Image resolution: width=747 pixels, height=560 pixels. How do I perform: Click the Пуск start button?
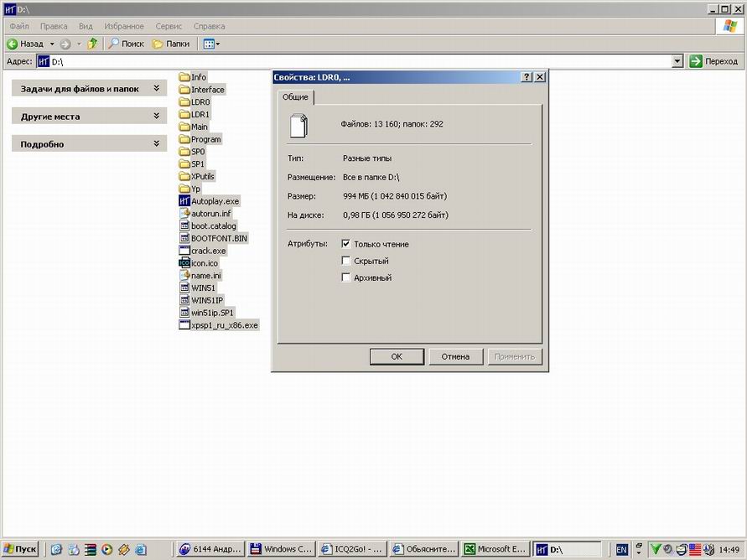coord(20,550)
